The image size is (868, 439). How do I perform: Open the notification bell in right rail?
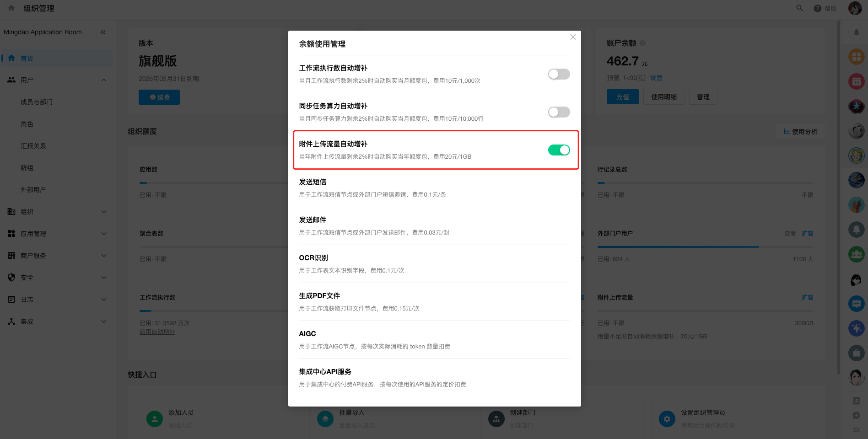click(857, 32)
